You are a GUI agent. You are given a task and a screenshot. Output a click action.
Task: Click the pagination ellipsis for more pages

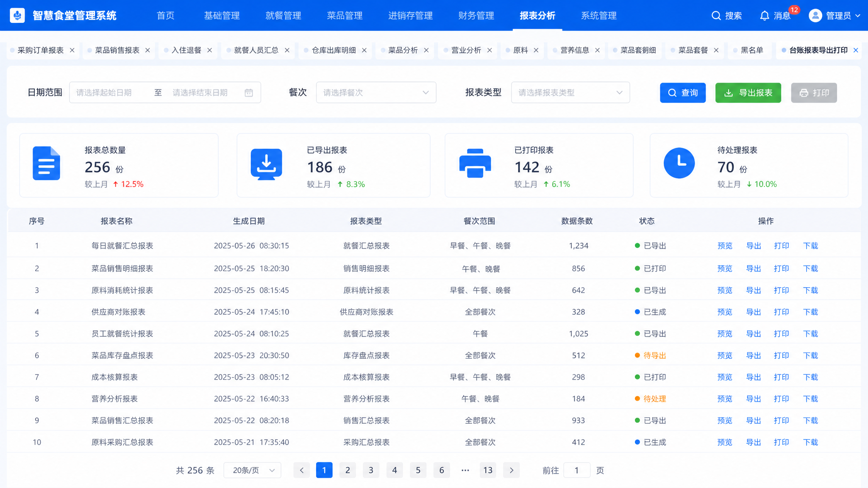465,470
